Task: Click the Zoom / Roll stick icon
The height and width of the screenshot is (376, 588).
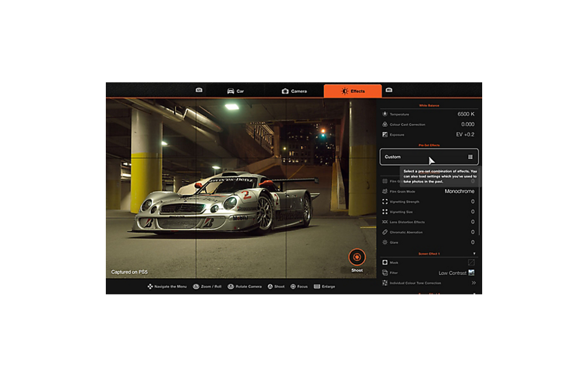Action: point(196,287)
